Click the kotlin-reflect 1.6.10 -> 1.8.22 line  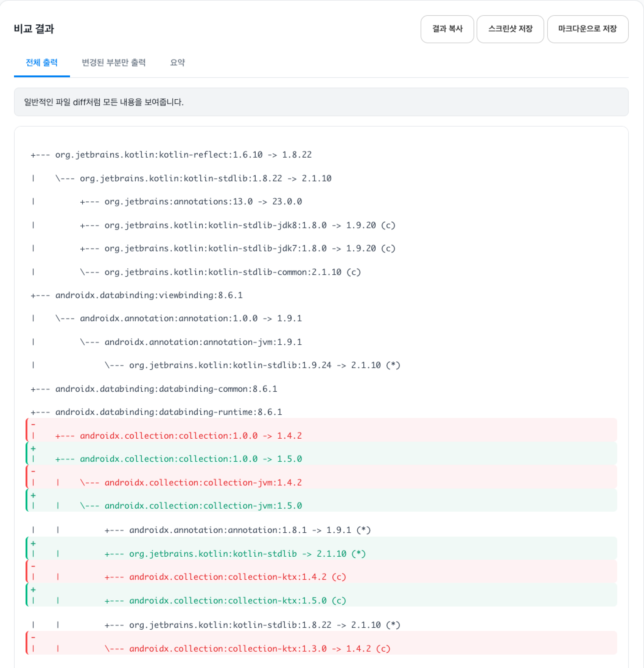[x=183, y=155]
